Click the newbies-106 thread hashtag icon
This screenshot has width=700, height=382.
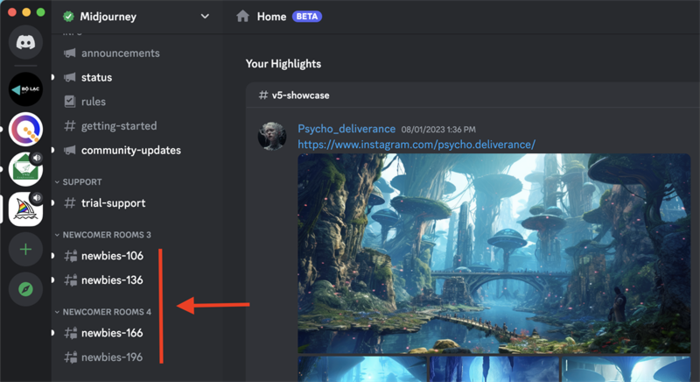[x=70, y=256]
